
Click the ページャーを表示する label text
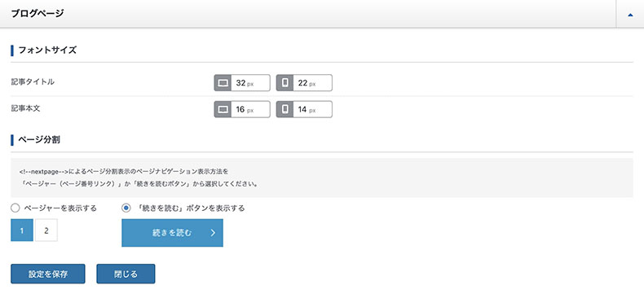tap(60, 208)
